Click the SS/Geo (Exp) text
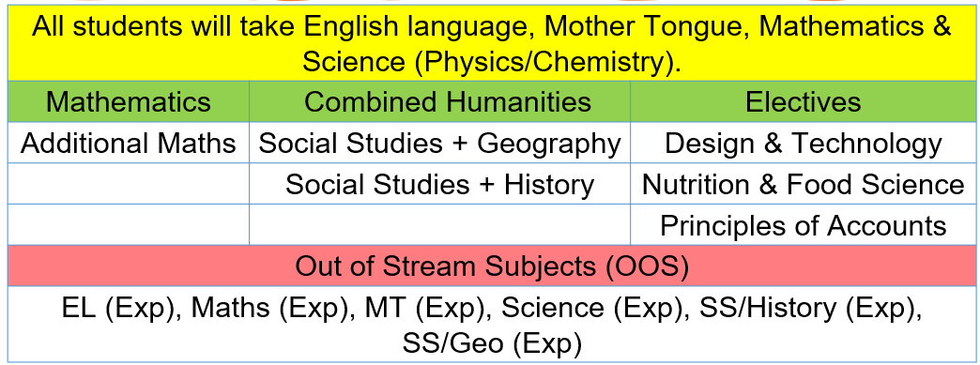Image resolution: width=980 pixels, height=365 pixels. point(492,343)
